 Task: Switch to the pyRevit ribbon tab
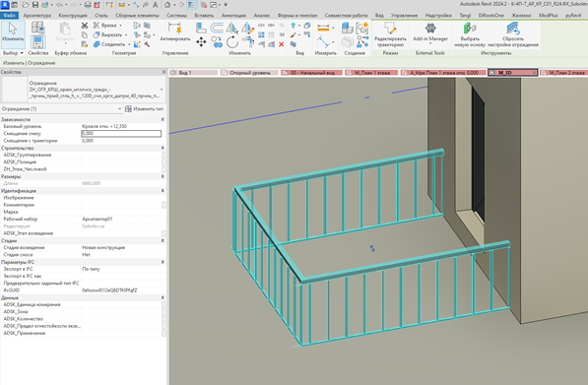click(x=573, y=16)
